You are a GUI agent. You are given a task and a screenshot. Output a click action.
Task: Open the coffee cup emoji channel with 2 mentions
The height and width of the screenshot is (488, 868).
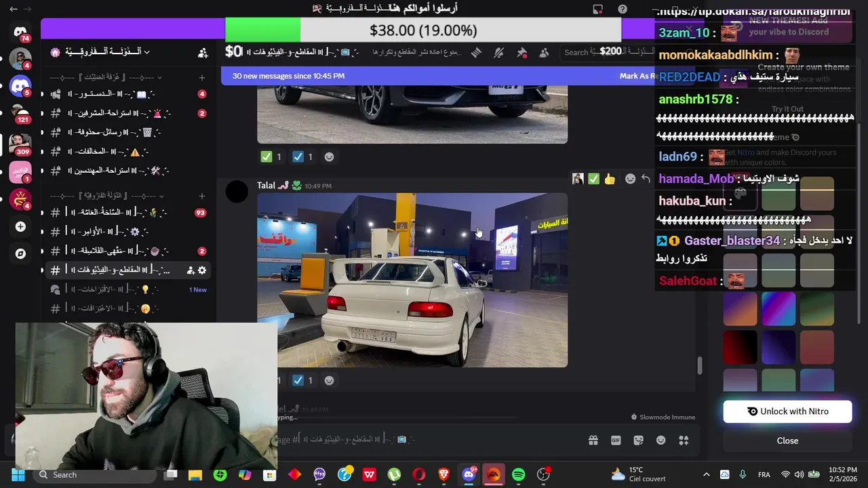128,251
